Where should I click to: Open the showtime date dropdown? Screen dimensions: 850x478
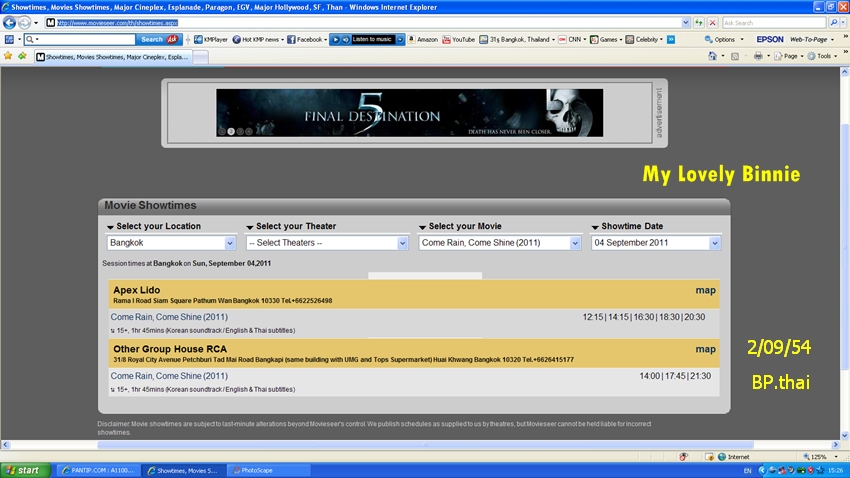(x=655, y=243)
